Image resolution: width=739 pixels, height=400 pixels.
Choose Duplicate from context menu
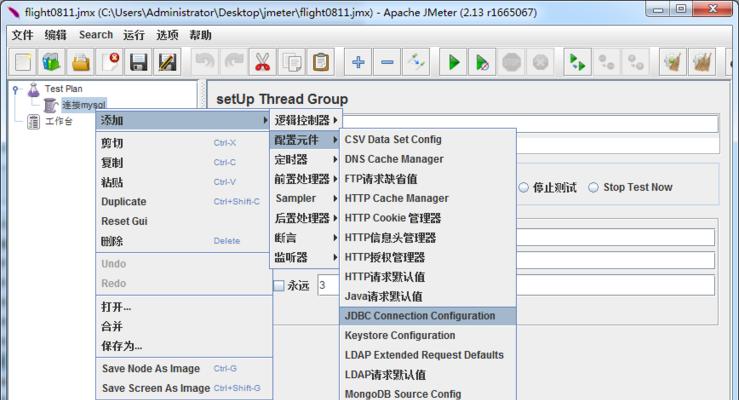[183, 202]
